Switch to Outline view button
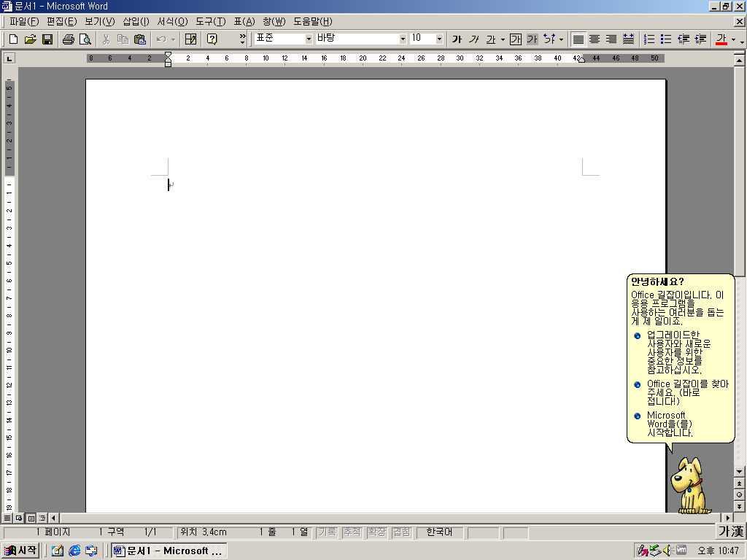The image size is (747, 560). point(42,518)
